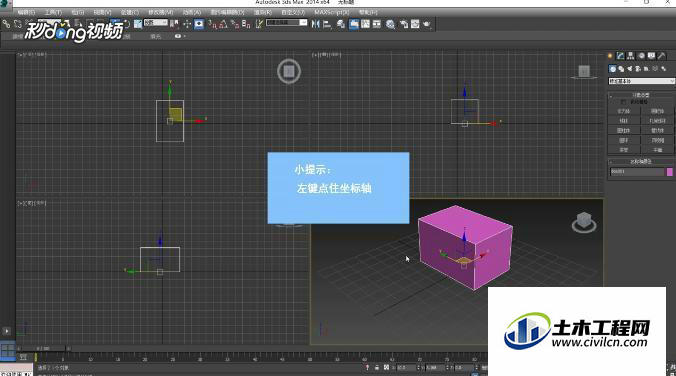Collapse the Object Type rollout

(641, 95)
